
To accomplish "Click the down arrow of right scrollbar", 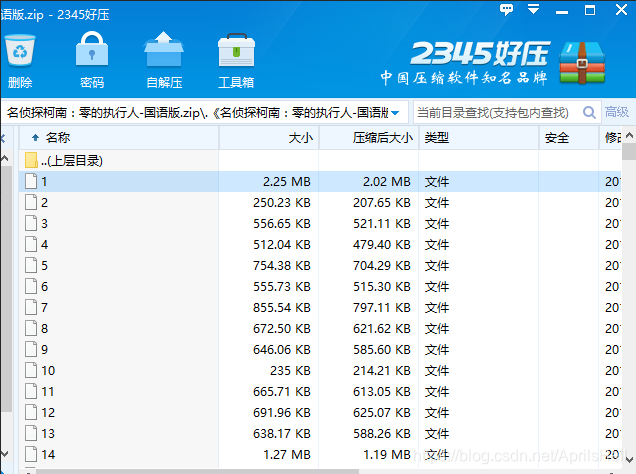I will (x=629, y=460).
